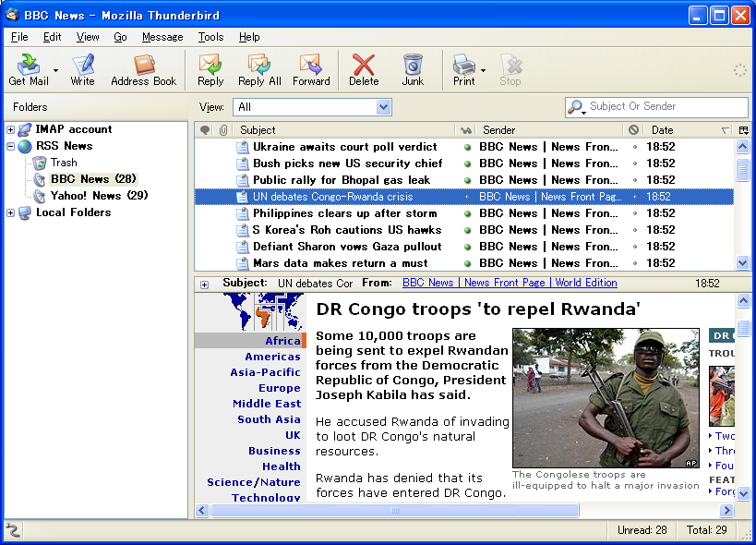Screen dimensions: 756x545
Task: Expand the IMAP account folder tree
Action: (10, 129)
